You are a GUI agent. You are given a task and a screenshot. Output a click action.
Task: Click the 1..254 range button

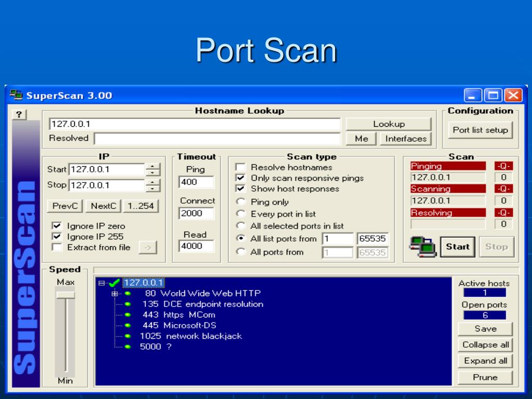[x=141, y=206]
